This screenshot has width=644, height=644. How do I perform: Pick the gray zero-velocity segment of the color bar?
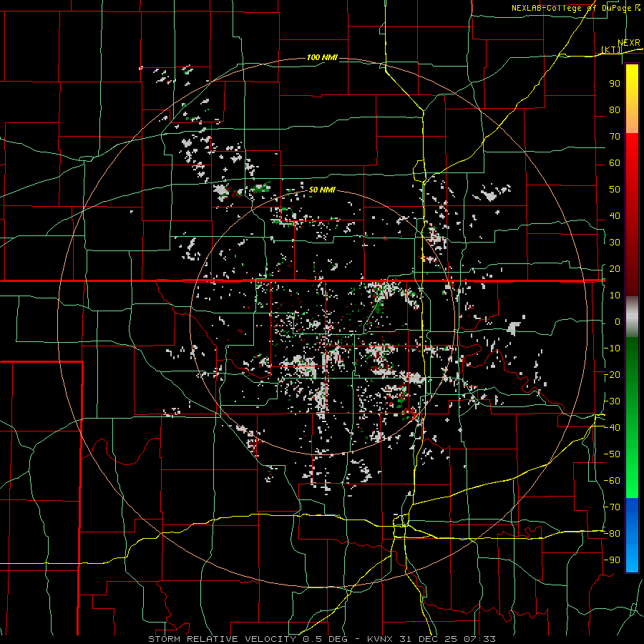pyautogui.click(x=632, y=316)
